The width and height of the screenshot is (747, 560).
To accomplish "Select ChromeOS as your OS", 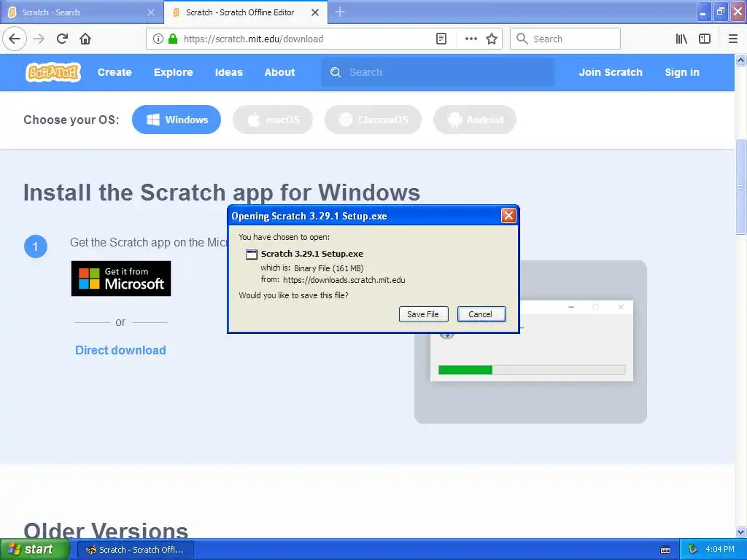I will [373, 120].
